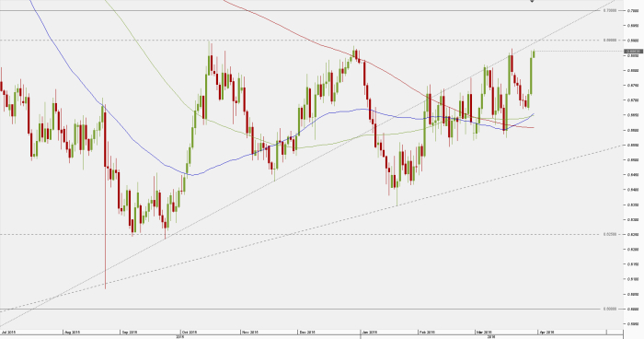
Task: Click the Nov 2015 time axis label
Action: click(x=249, y=332)
